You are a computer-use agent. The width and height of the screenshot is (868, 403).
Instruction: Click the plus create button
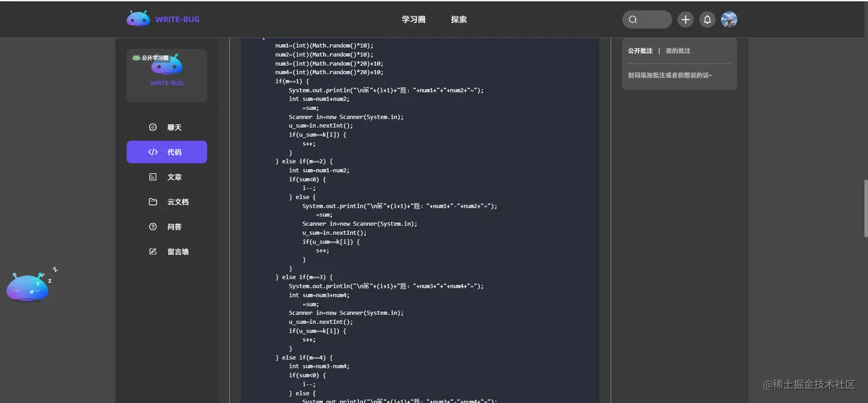685,20
